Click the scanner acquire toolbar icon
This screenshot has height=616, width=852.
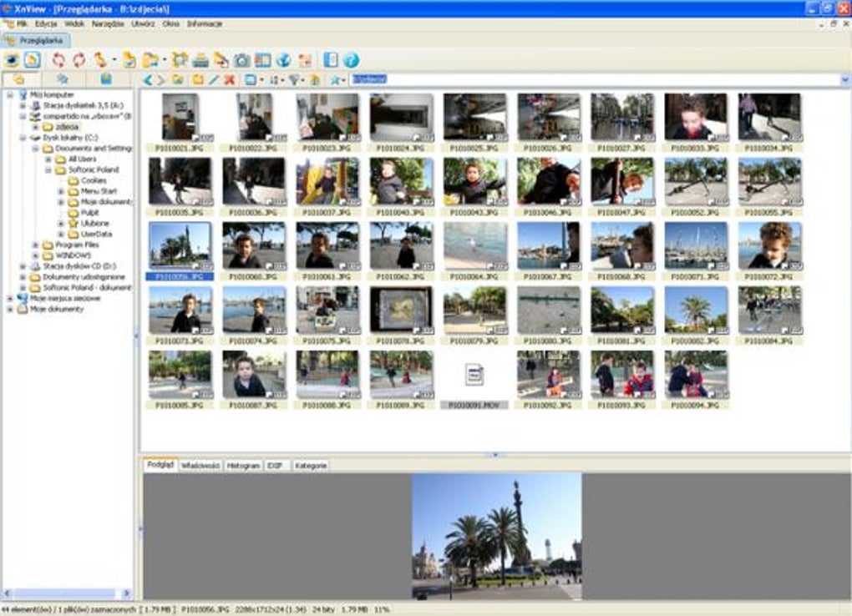221,60
